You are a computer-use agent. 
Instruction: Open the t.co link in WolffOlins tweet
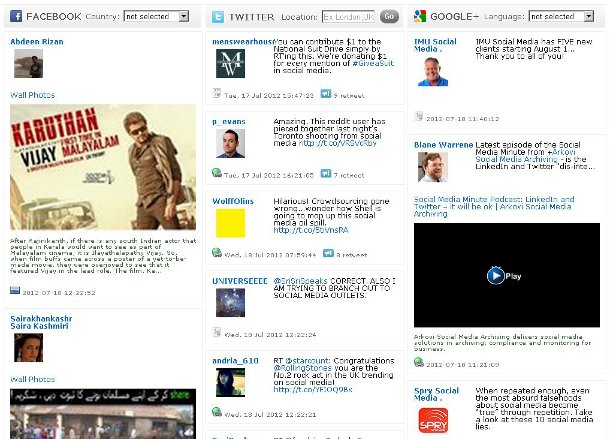[x=310, y=230]
